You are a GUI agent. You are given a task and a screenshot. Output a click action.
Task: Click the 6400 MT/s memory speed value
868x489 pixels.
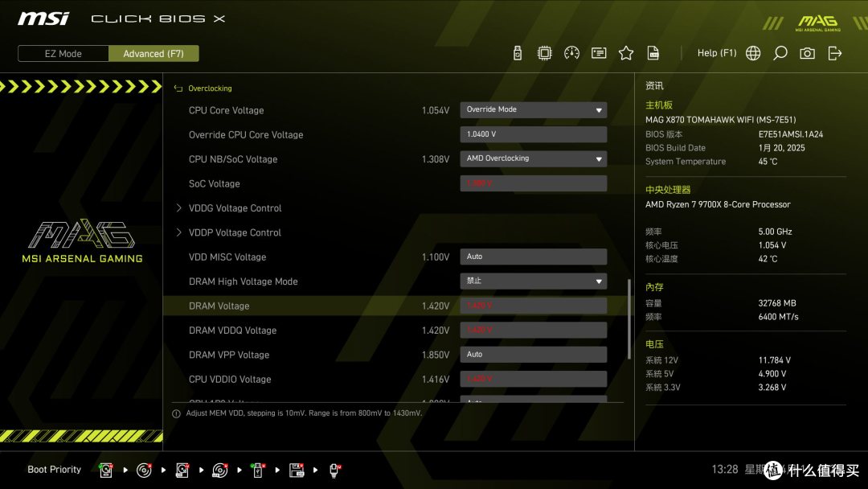tap(778, 317)
